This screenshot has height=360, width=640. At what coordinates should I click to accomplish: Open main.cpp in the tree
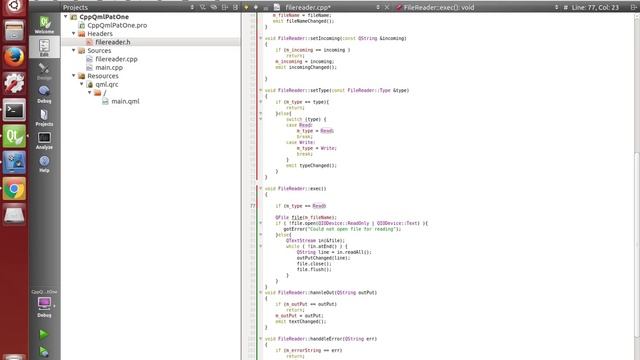coord(109,67)
